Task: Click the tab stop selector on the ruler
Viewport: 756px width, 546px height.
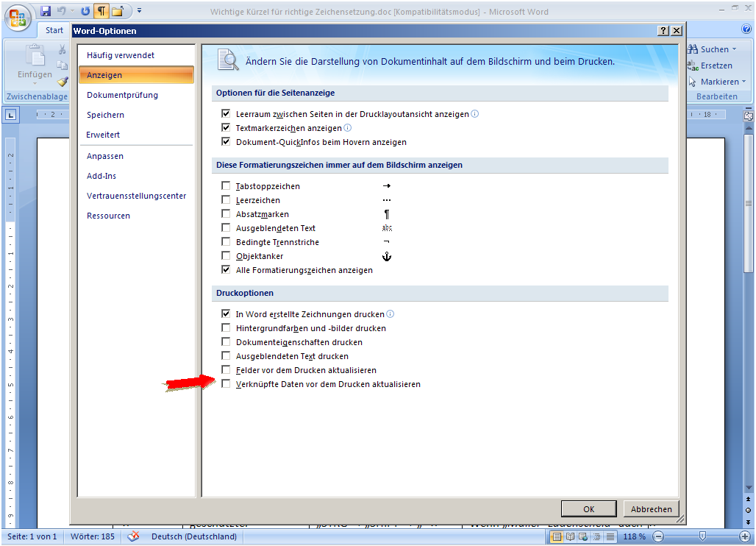Action: click(x=10, y=115)
